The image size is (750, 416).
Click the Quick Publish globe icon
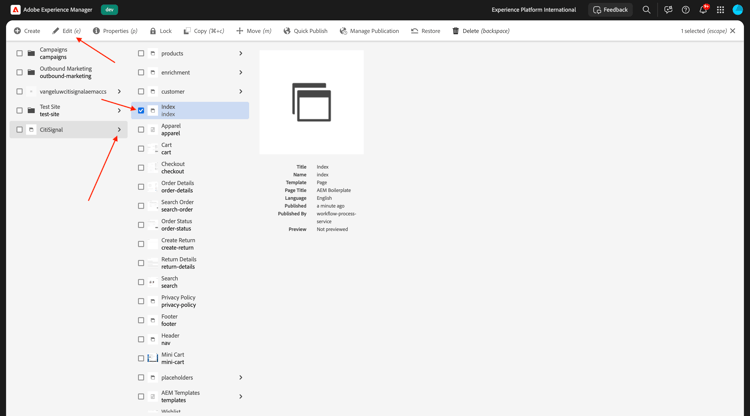(x=287, y=31)
